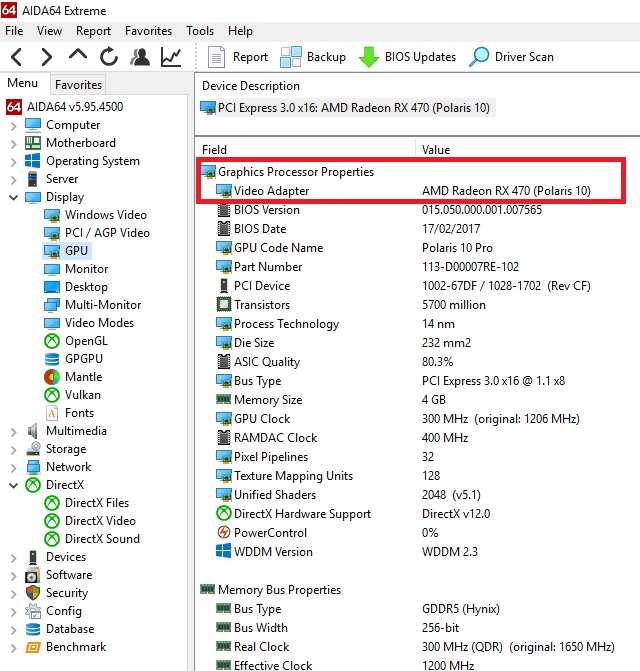Launch the Driver Scan
Screen dimensions: 640x671
[x=512, y=56]
